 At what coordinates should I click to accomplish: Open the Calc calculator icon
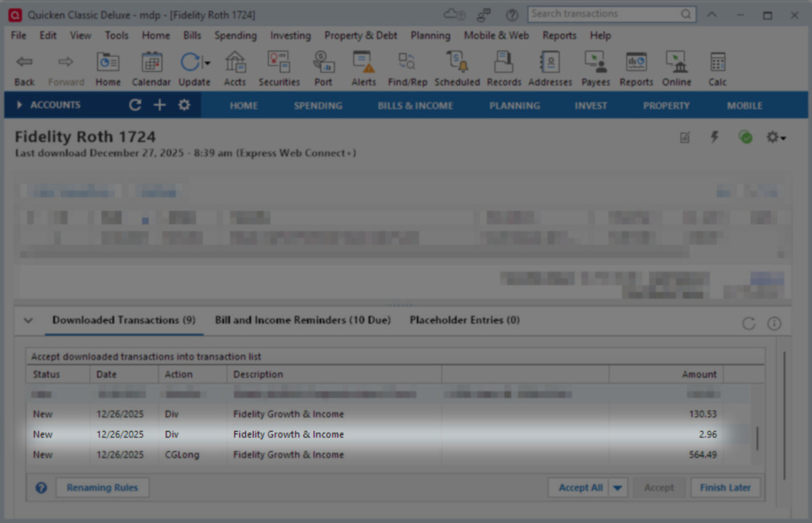pyautogui.click(x=717, y=69)
